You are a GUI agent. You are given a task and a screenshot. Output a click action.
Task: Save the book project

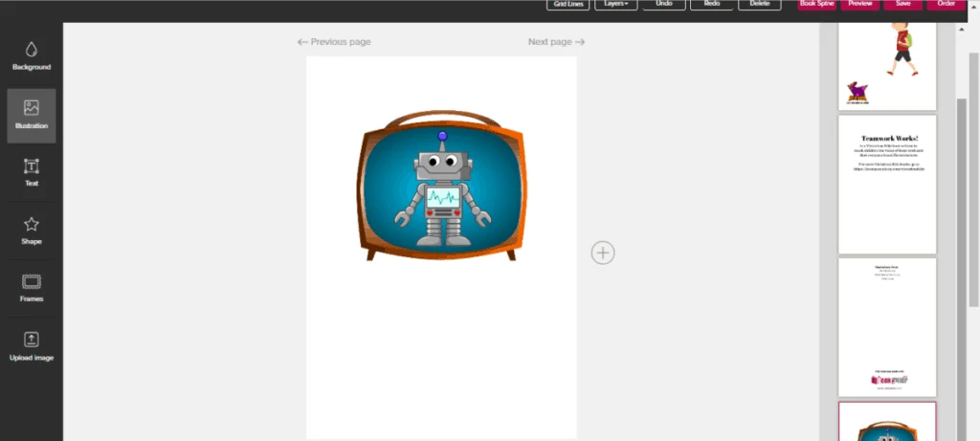point(902,5)
